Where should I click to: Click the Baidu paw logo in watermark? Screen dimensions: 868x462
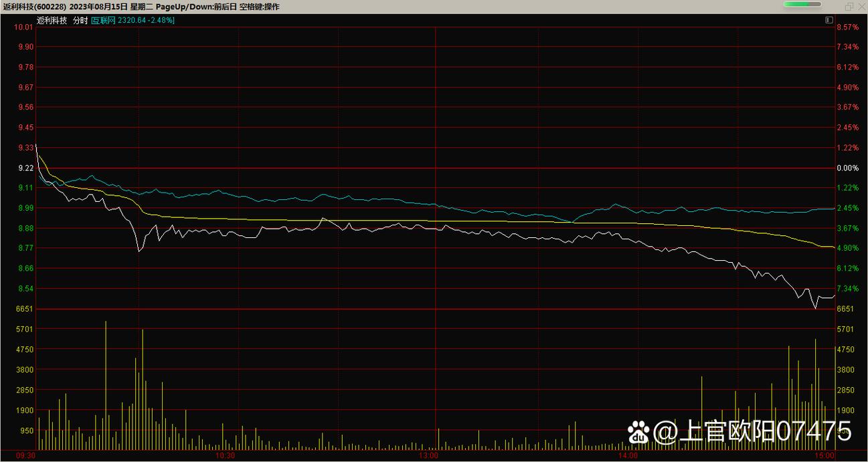tap(639, 431)
